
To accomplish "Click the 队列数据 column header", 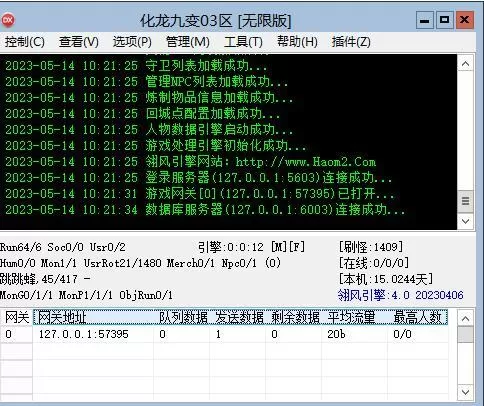I will (182, 317).
